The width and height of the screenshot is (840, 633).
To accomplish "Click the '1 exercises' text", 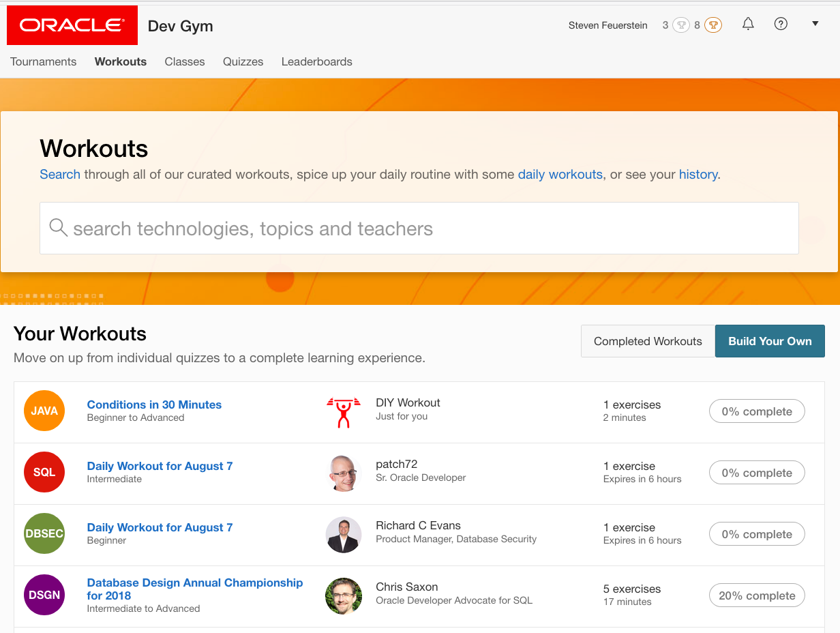I will tap(632, 404).
